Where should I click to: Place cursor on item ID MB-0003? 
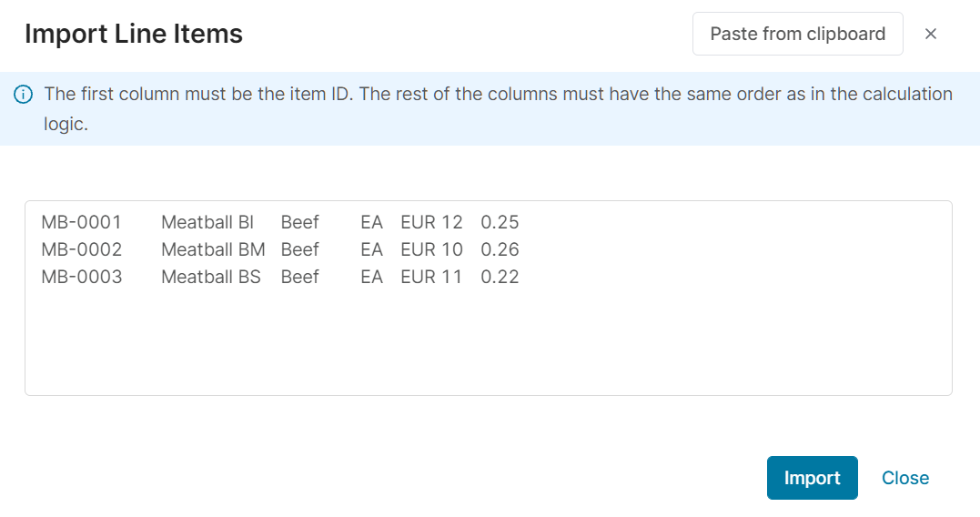point(81,277)
